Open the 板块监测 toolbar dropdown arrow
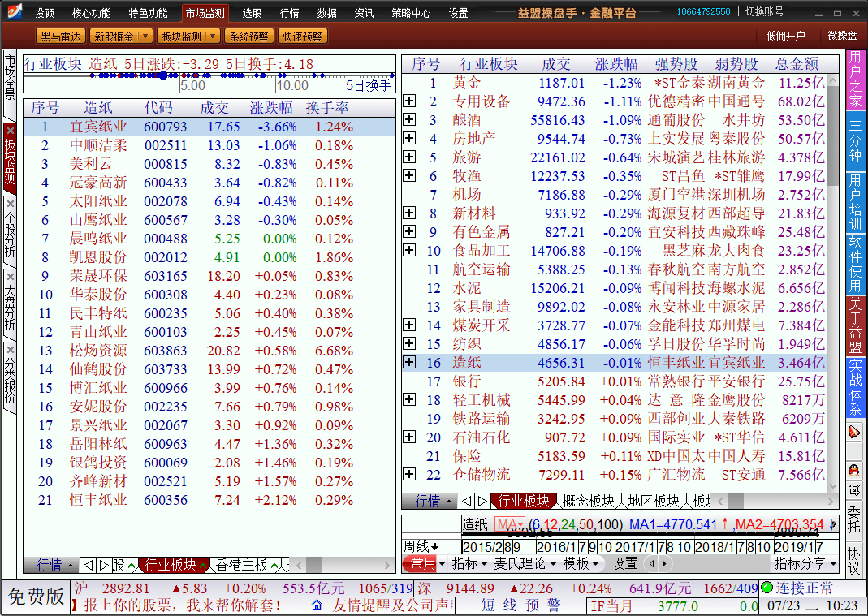This screenshot has width=868, height=616. (213, 37)
